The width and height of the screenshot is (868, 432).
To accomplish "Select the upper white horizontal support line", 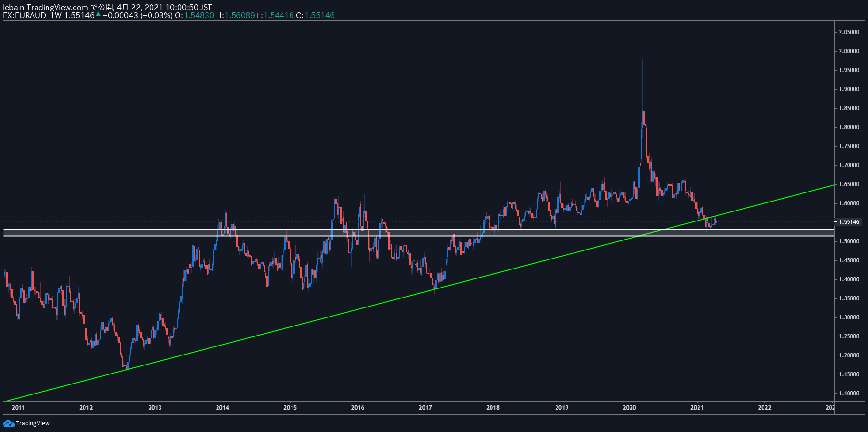I will [x=418, y=230].
